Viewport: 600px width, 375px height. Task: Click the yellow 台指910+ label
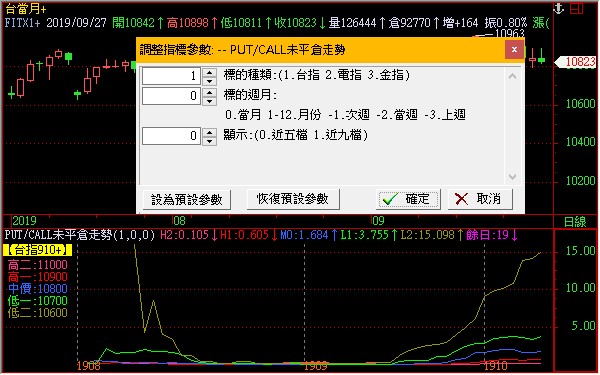(38, 250)
